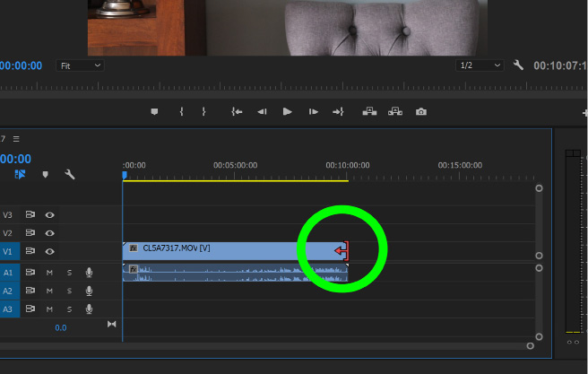Viewport: 588px width, 374px height.
Task: Toggle the insert-as-nests timeline icon
Action: (x=20, y=174)
